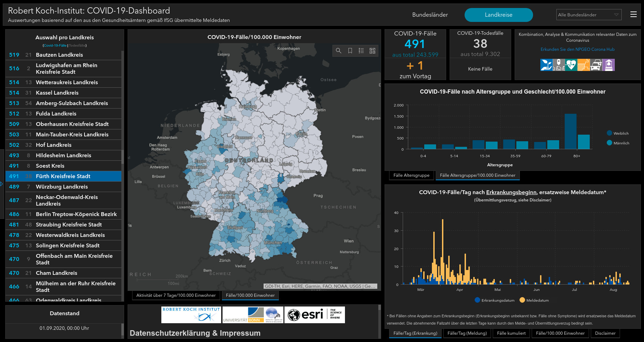Screen dimensions: 644x342
Task: Click the two cars traffic icon
Action: 596,65
